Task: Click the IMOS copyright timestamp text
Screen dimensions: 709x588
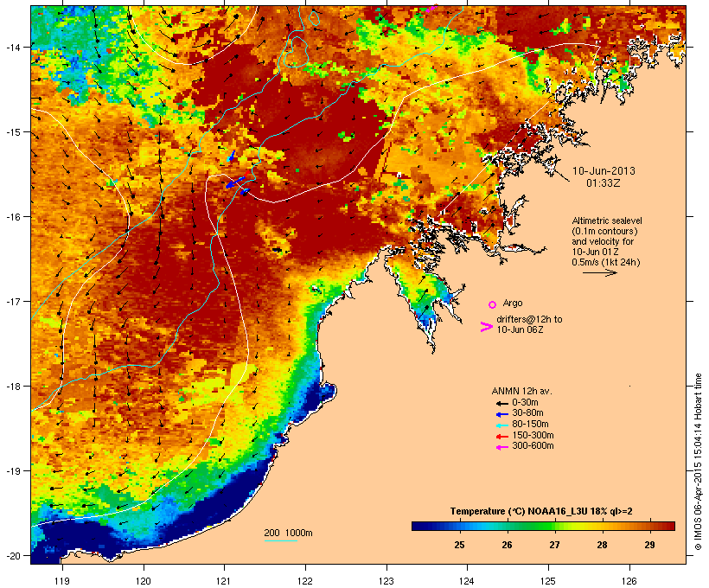Action: [x=698, y=462]
